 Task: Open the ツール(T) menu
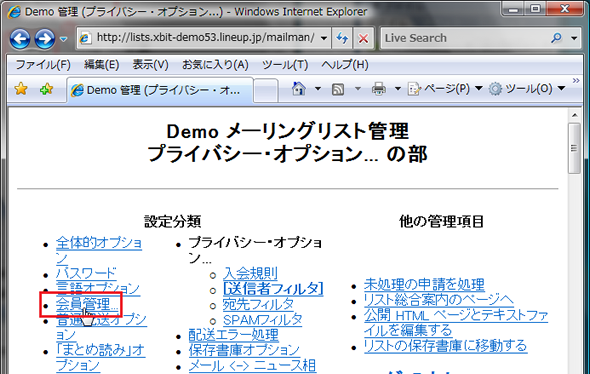point(285,65)
